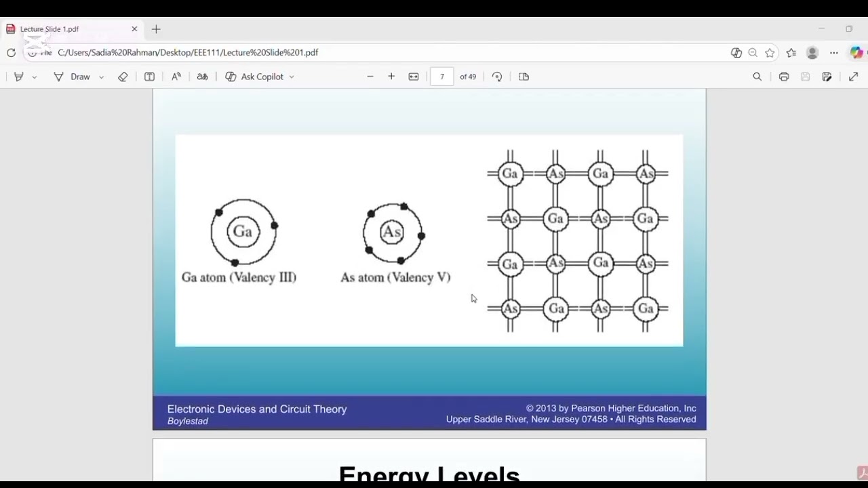The height and width of the screenshot is (488, 868).
Task: Click 'Electronic Devices and Circuit Theory' footer
Action: click(257, 409)
